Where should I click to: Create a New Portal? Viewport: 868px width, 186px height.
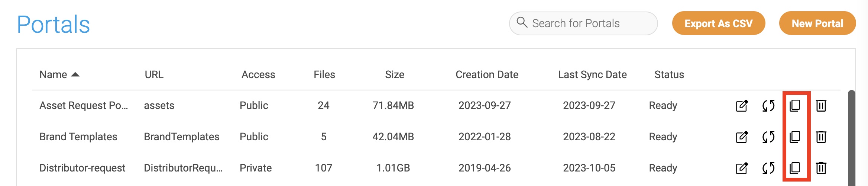click(817, 23)
